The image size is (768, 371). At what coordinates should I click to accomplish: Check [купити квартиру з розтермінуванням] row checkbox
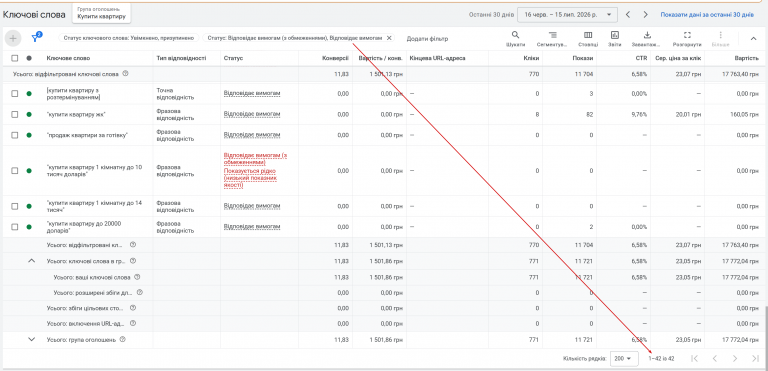(15, 94)
